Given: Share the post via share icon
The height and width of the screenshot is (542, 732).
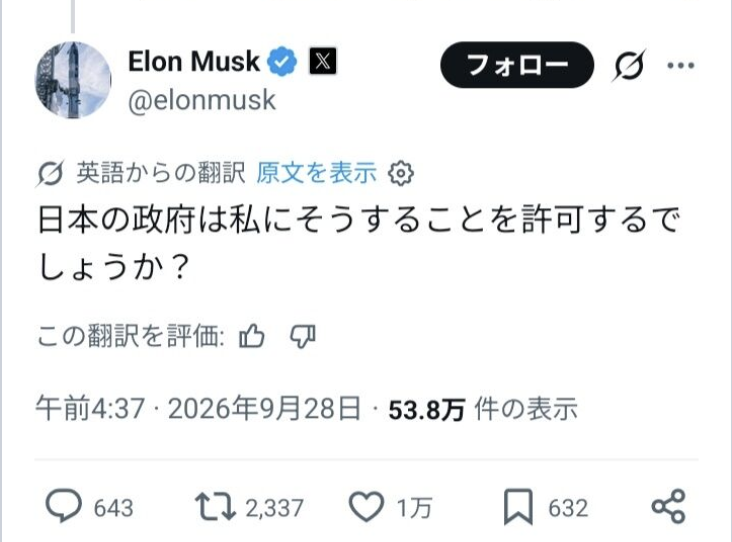Looking at the screenshot, I should [669, 507].
